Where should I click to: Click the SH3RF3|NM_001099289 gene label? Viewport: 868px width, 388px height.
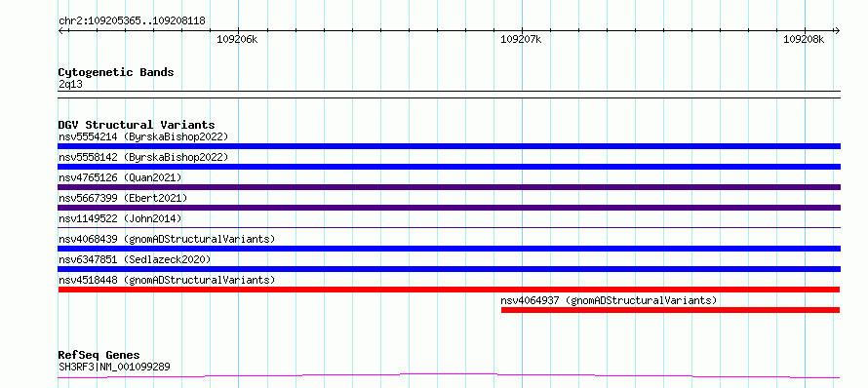tap(114, 367)
